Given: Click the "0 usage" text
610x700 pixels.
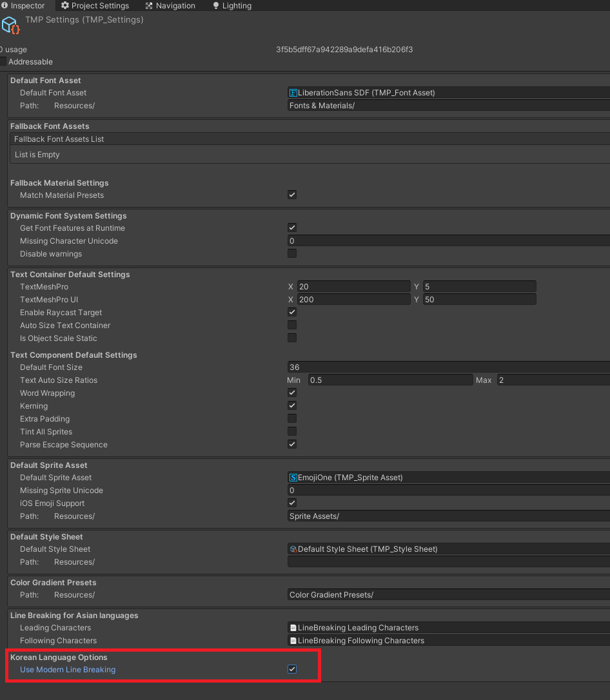Looking at the screenshot, I should [x=14, y=50].
